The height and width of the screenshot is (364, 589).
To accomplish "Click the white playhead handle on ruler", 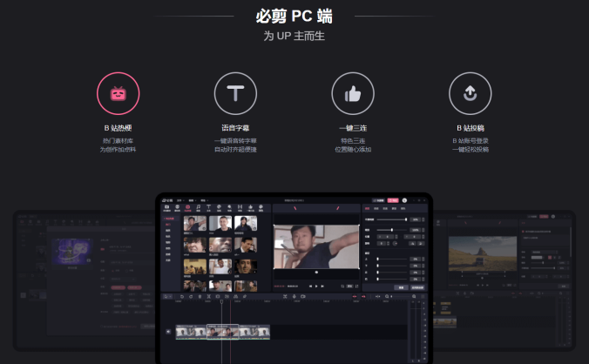I will coord(221,301).
